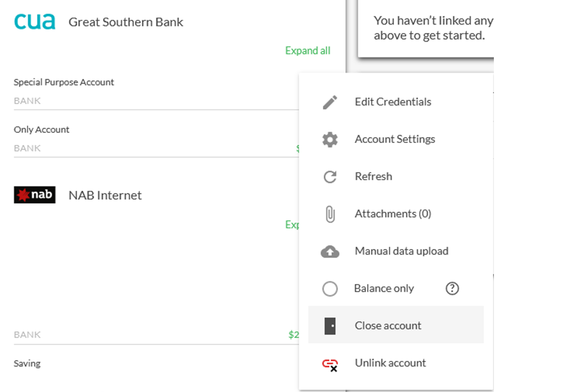Open the Only Account row

pos(156,139)
